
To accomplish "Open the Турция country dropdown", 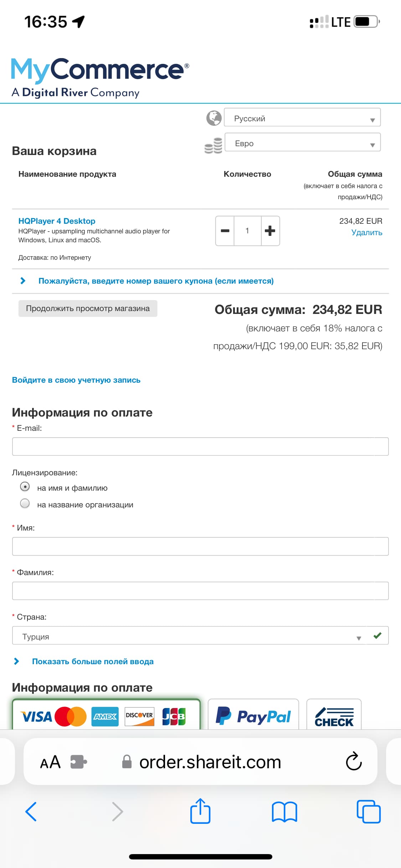I will point(200,635).
